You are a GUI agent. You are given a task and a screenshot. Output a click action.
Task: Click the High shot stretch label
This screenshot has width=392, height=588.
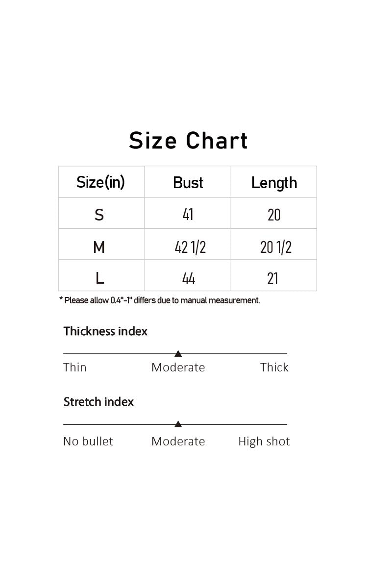(264, 441)
